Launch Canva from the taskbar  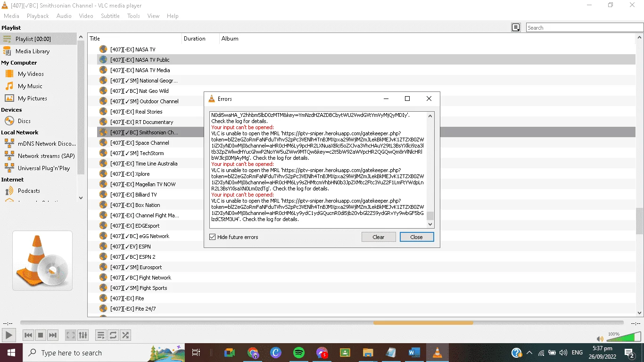coord(276,353)
